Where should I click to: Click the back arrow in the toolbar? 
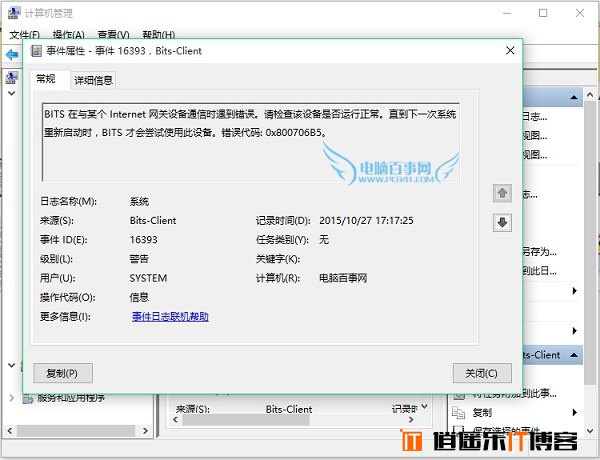coord(11,53)
